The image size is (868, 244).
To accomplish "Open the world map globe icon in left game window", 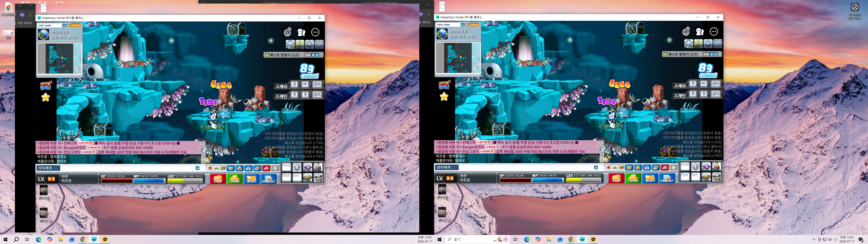I will click(x=288, y=32).
